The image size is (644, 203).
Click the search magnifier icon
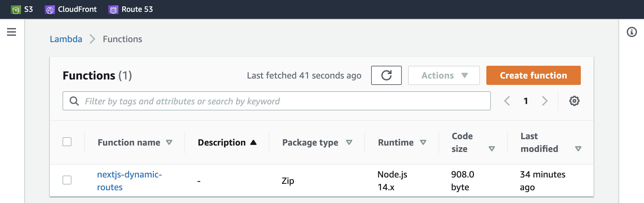point(74,101)
